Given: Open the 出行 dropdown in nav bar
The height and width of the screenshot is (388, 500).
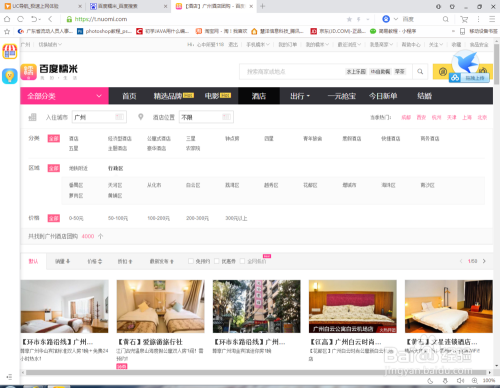Looking at the screenshot, I should pyautogui.click(x=300, y=96).
